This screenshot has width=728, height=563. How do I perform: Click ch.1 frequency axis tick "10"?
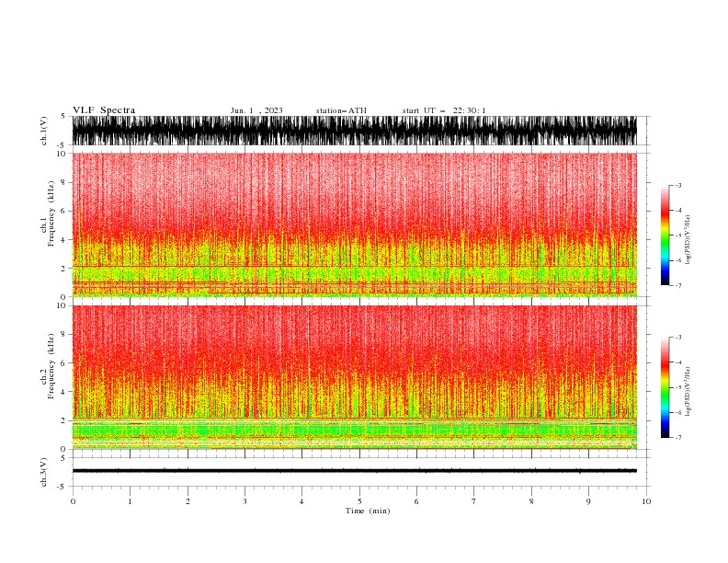coord(61,154)
